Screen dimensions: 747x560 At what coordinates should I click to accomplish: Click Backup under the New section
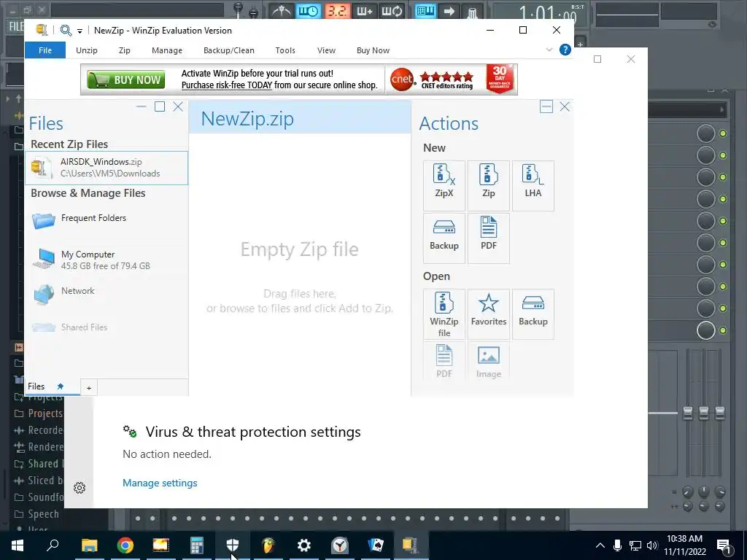[x=444, y=238]
